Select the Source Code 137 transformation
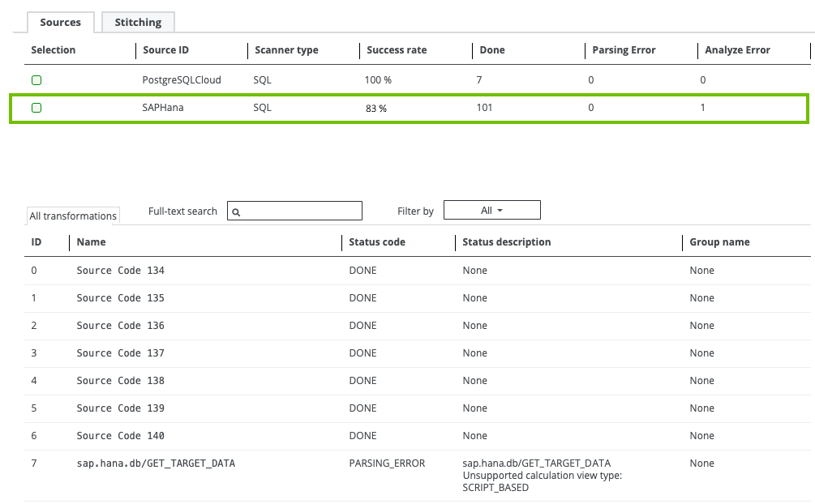 (120, 353)
